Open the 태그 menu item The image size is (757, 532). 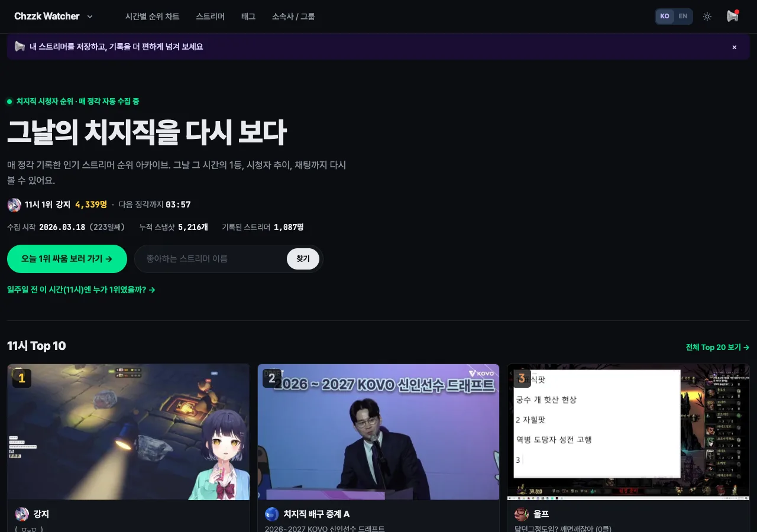tap(248, 17)
